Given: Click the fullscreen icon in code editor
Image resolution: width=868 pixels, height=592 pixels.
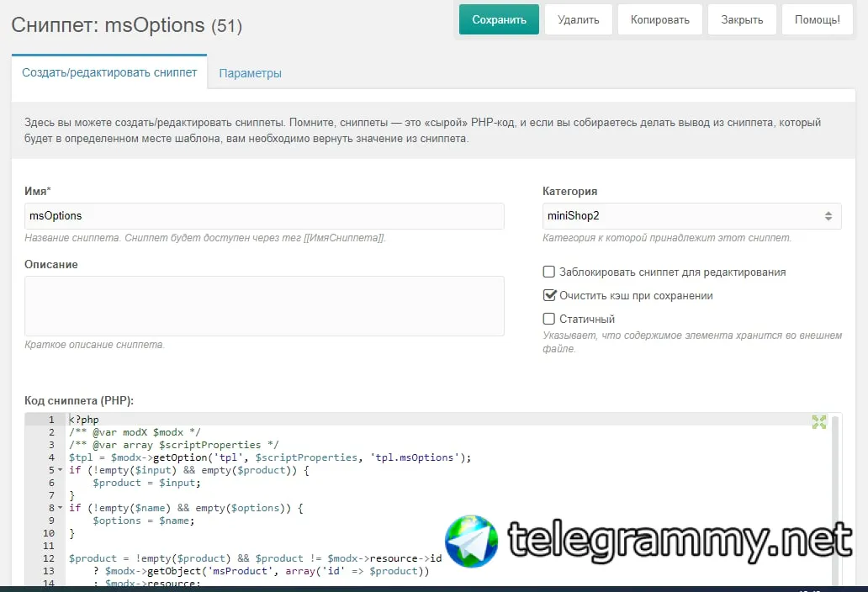Looking at the screenshot, I should [x=818, y=422].
